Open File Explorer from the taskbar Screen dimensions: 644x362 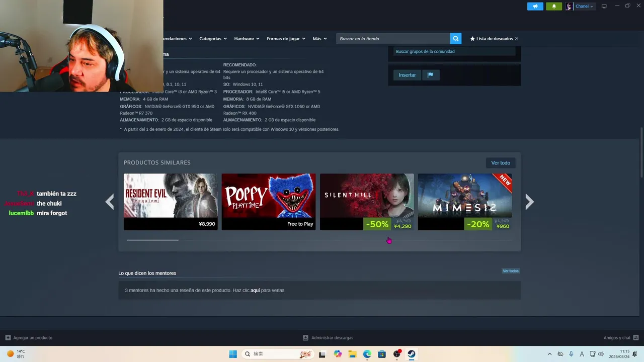[x=352, y=354]
